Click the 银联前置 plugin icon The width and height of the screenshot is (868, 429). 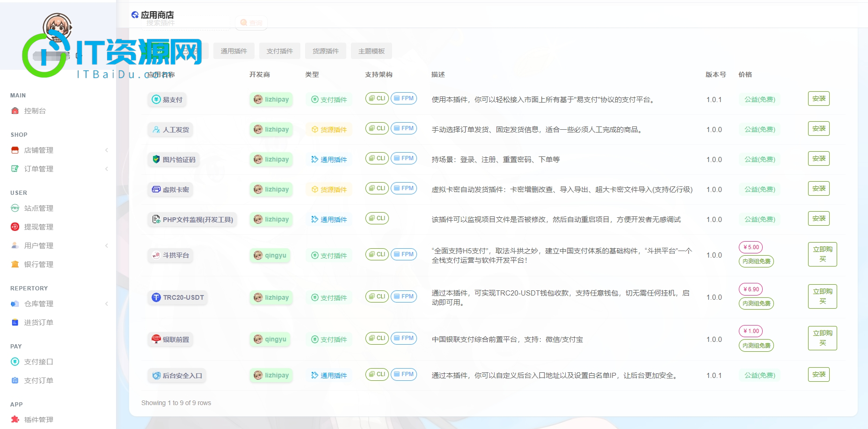pyautogui.click(x=156, y=339)
